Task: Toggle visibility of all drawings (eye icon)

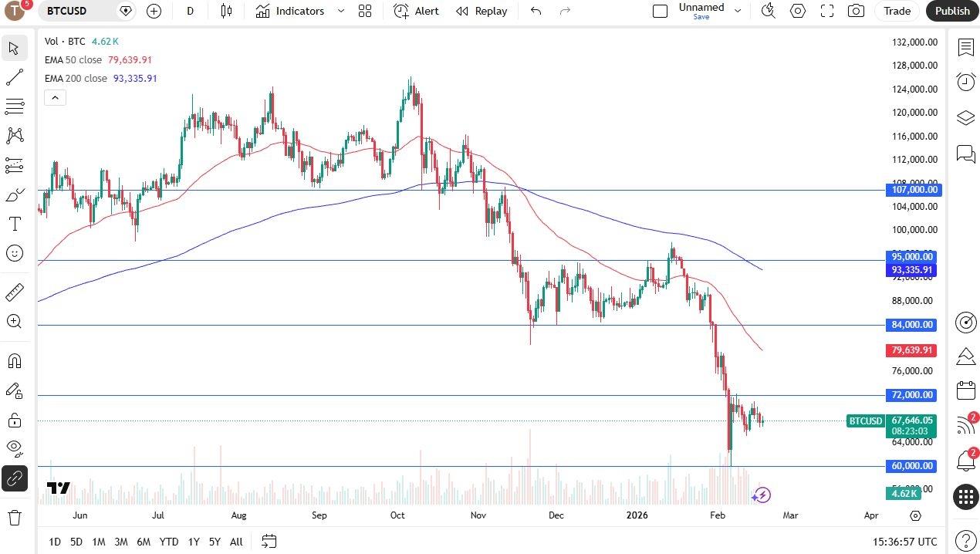Action: tap(14, 448)
